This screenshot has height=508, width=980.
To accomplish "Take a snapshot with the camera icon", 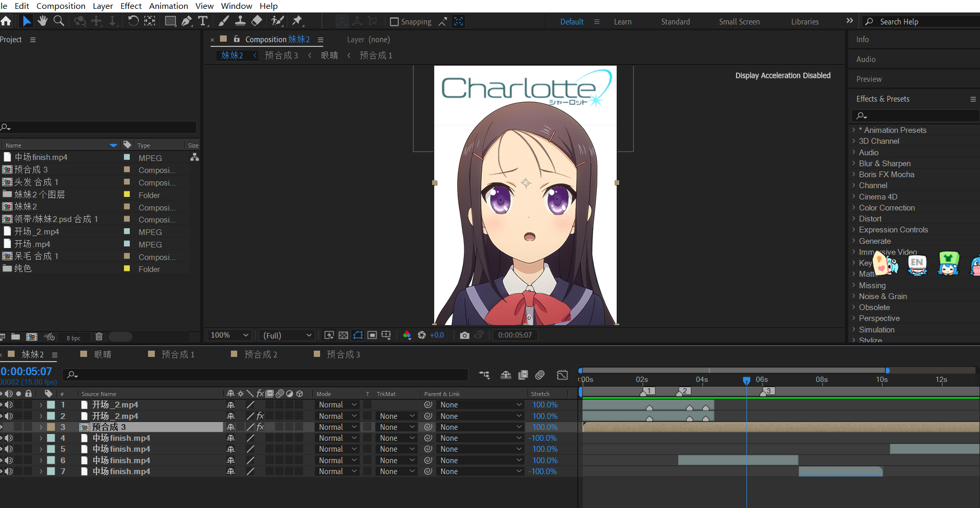I will (x=464, y=335).
